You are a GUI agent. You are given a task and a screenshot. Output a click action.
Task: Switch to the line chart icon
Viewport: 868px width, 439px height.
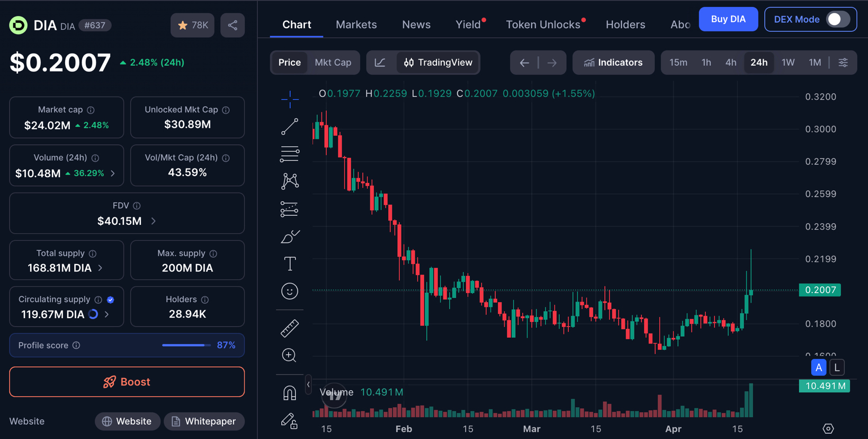(x=380, y=63)
